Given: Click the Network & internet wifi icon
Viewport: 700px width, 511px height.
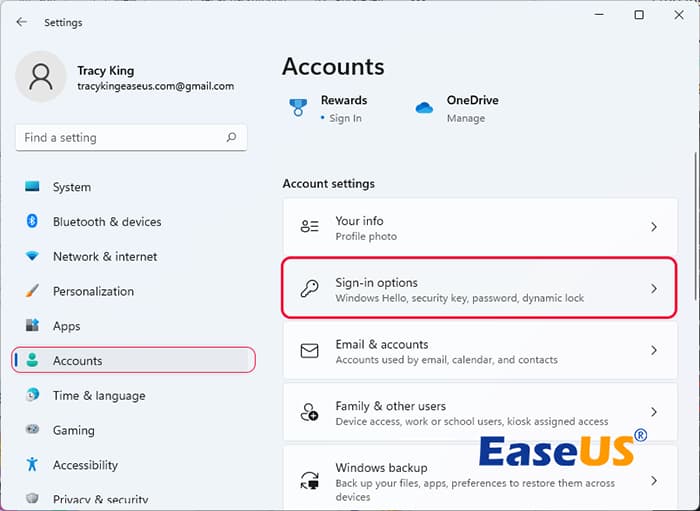Looking at the screenshot, I should (32, 256).
